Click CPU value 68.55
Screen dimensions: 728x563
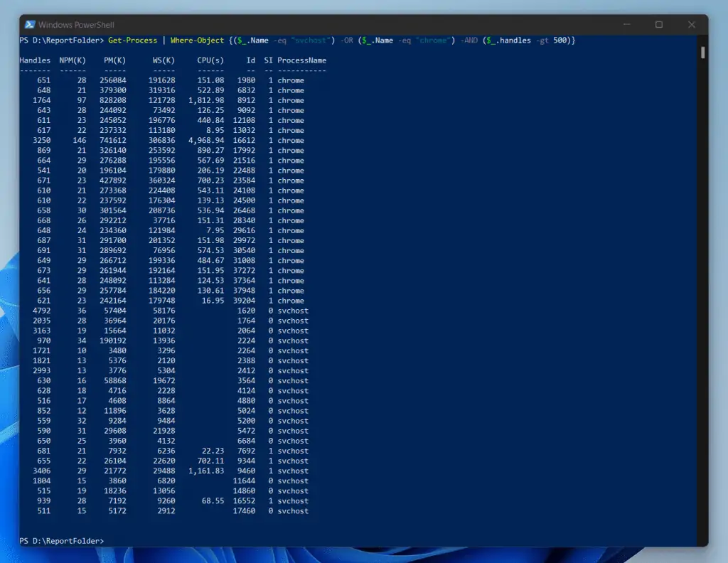pos(213,501)
